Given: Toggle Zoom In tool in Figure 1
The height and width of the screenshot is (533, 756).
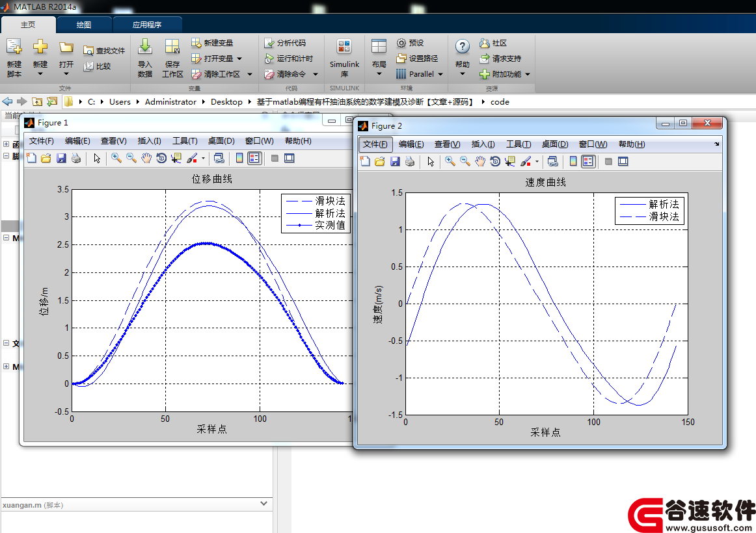Looking at the screenshot, I should [116, 159].
